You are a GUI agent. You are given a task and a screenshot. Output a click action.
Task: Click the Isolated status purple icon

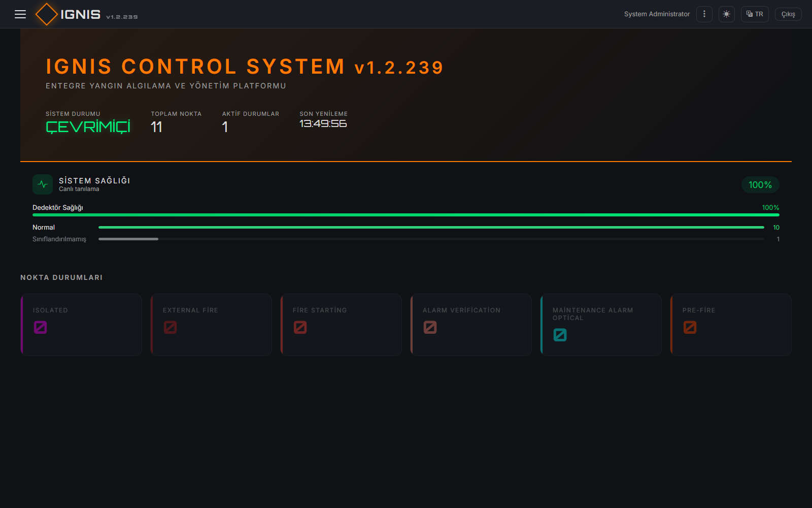(x=41, y=328)
